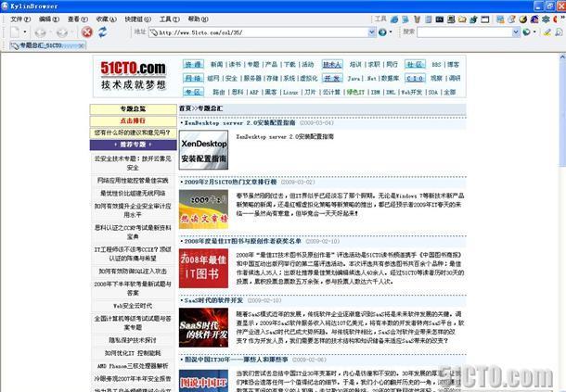Open the 博客 navigation link
Image resolution: width=566 pixels, height=392 pixels.
click(x=453, y=65)
